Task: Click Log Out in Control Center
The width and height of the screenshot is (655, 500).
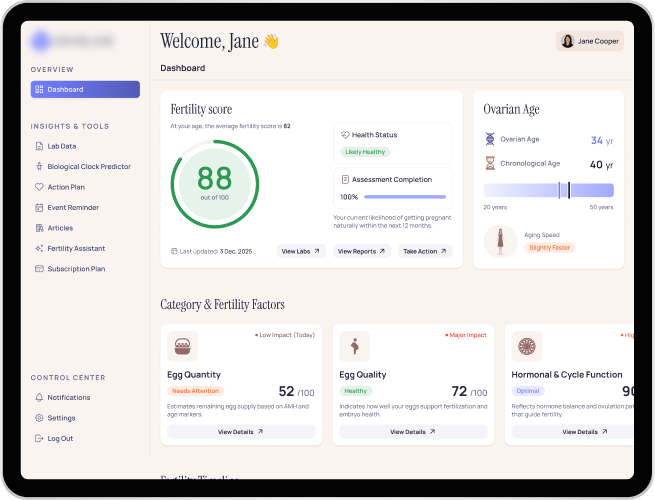Action: click(60, 438)
